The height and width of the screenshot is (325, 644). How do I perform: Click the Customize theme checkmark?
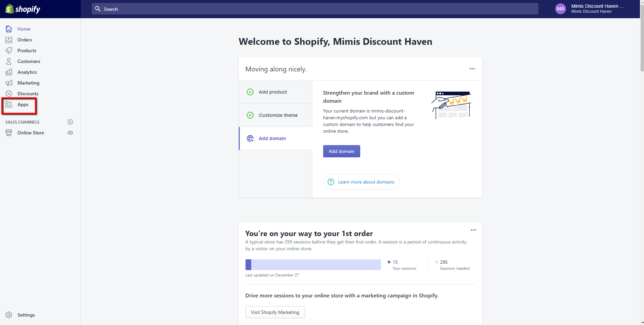250,115
